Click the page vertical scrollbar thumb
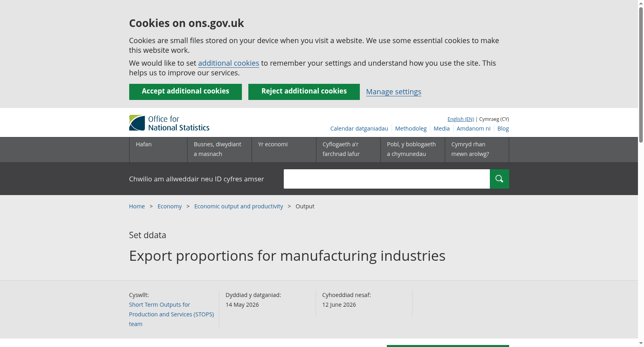 [x=641, y=75]
